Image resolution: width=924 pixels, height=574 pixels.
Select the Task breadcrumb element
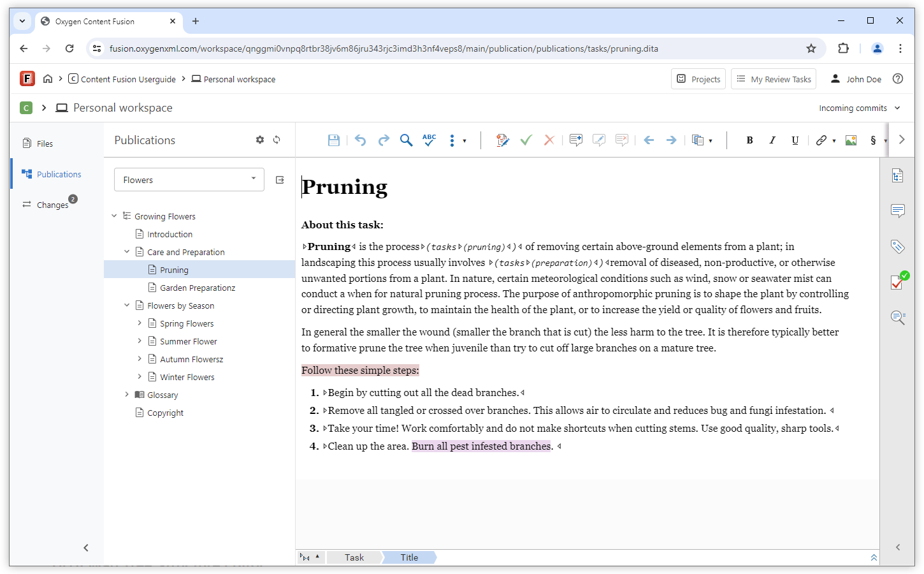(354, 557)
